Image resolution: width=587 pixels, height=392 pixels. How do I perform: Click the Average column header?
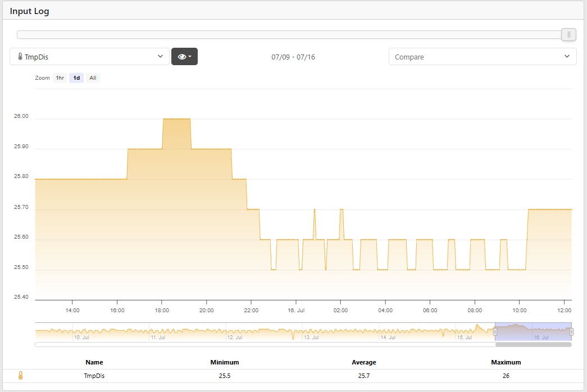pos(364,362)
